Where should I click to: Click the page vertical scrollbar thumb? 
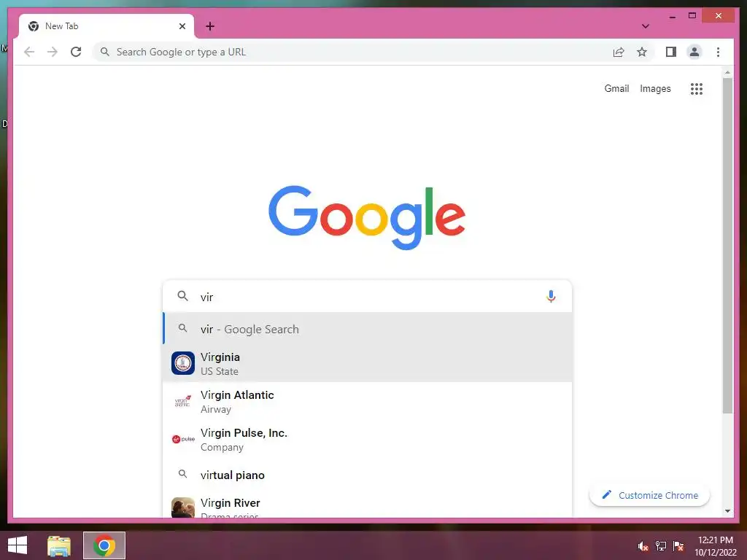(x=727, y=245)
